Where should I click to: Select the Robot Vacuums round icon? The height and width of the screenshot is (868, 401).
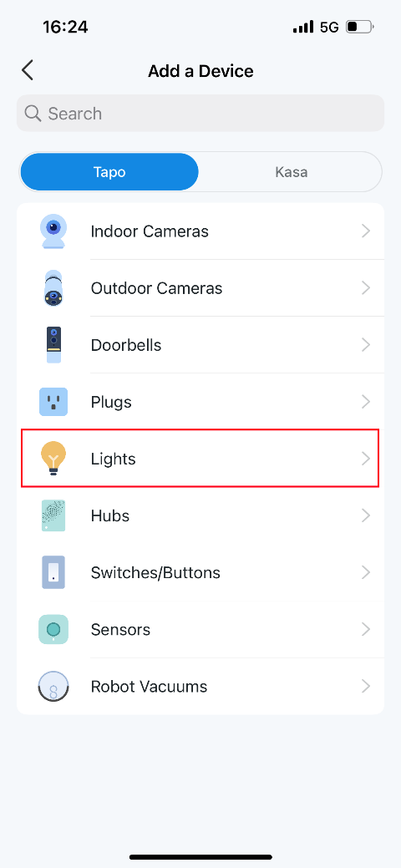tap(53, 687)
